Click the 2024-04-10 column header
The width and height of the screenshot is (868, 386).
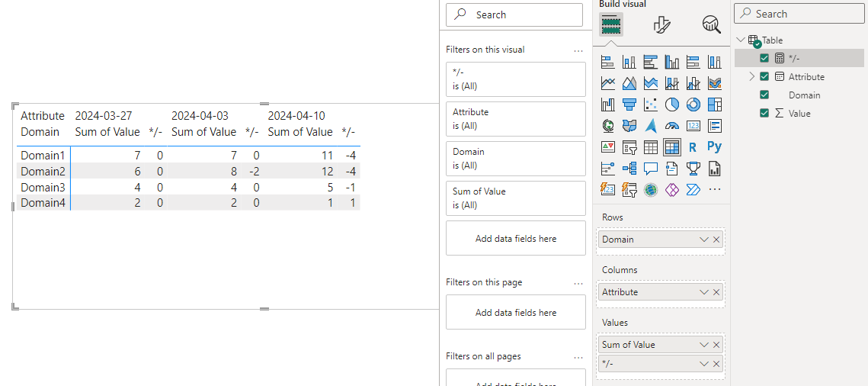(296, 116)
